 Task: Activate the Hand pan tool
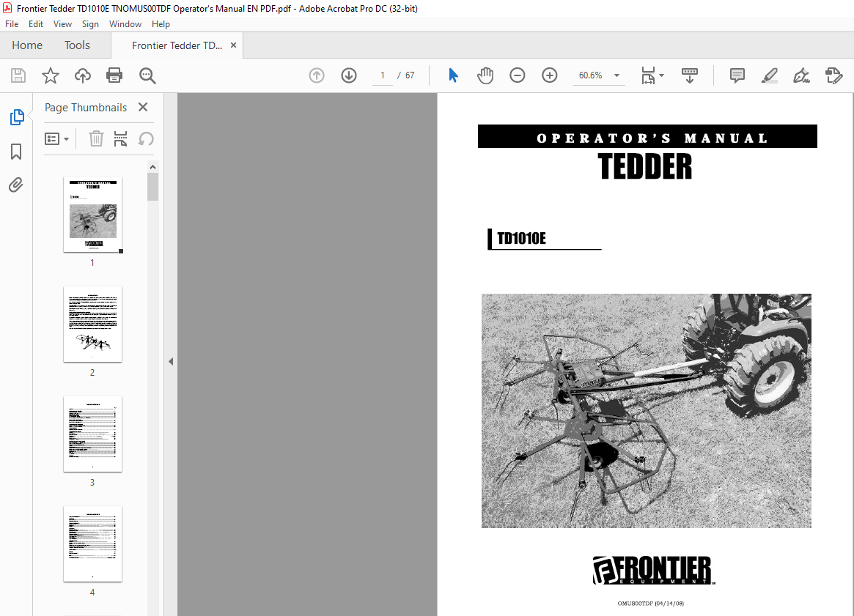click(x=485, y=75)
